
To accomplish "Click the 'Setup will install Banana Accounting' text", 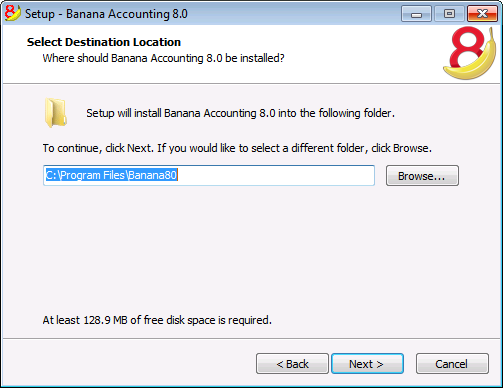I will [240, 113].
